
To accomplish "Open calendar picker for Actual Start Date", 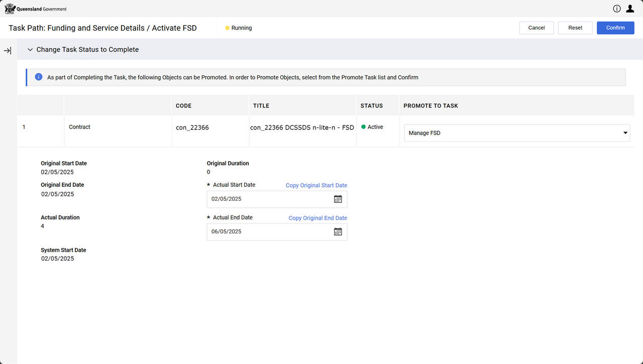I will click(338, 199).
